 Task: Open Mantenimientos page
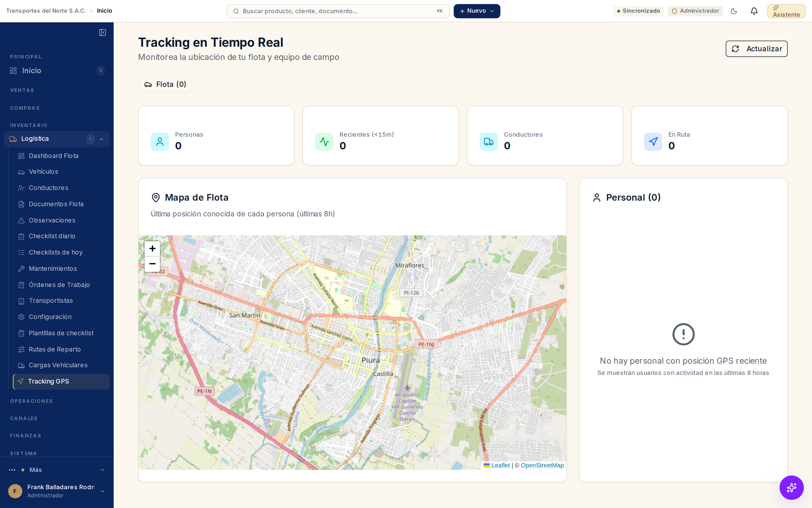pos(61,268)
